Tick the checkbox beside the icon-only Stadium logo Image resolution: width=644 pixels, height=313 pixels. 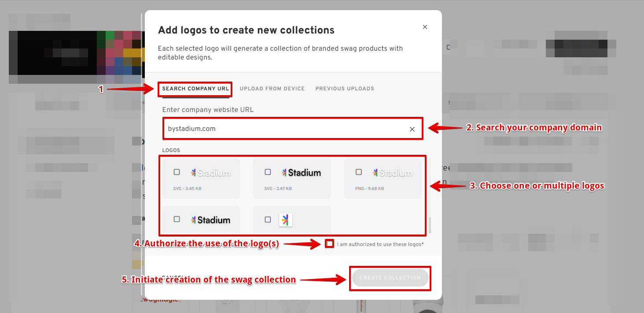click(268, 219)
